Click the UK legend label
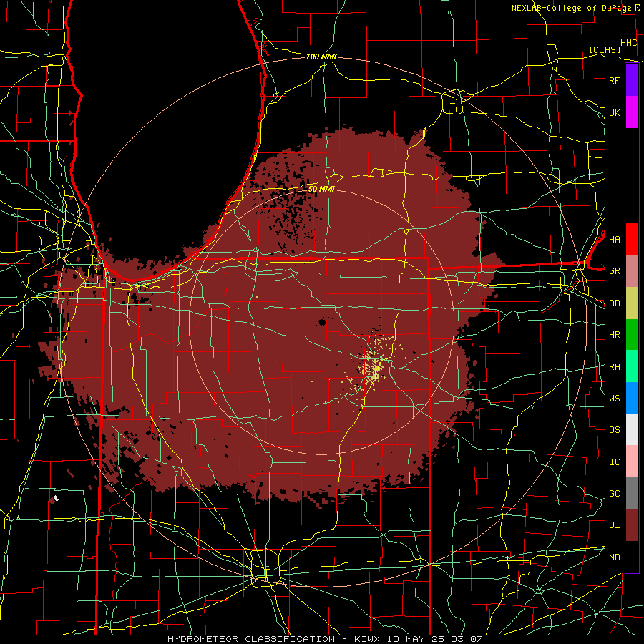644x644 pixels. click(614, 112)
